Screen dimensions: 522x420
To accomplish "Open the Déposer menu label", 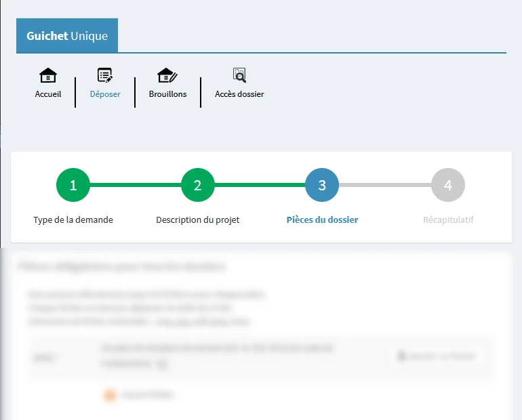I will pos(105,94).
